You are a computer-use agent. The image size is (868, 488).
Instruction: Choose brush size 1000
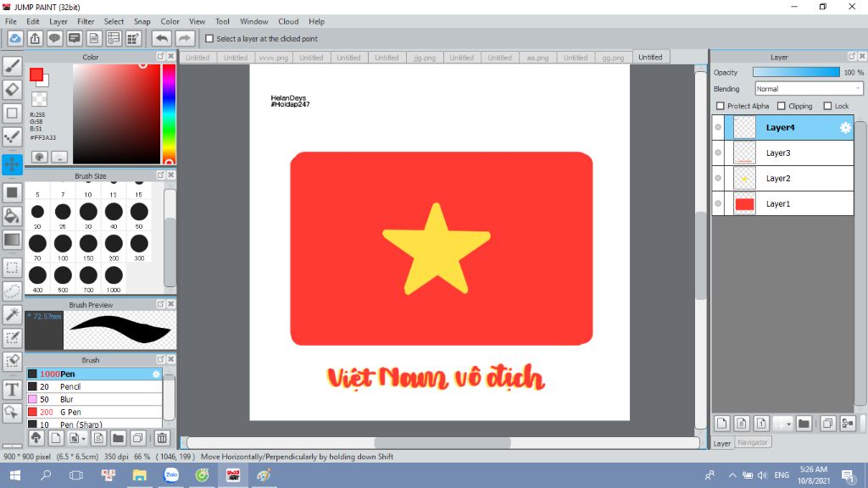tap(114, 276)
